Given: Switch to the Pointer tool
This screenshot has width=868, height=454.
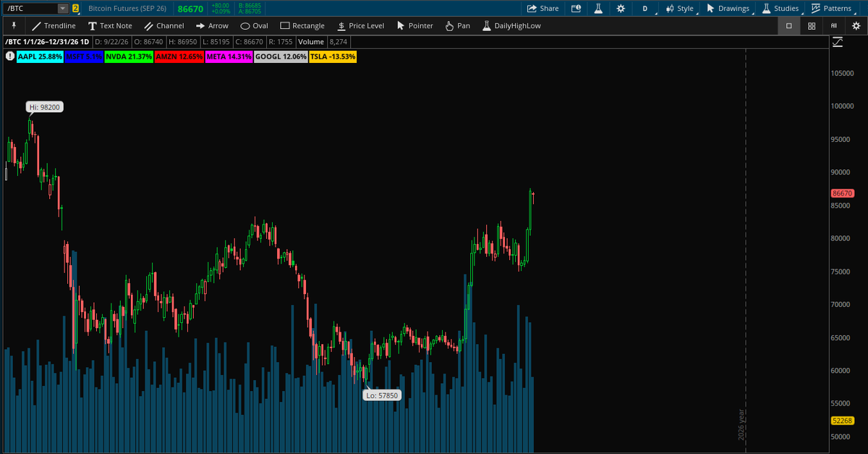Looking at the screenshot, I should (x=415, y=25).
